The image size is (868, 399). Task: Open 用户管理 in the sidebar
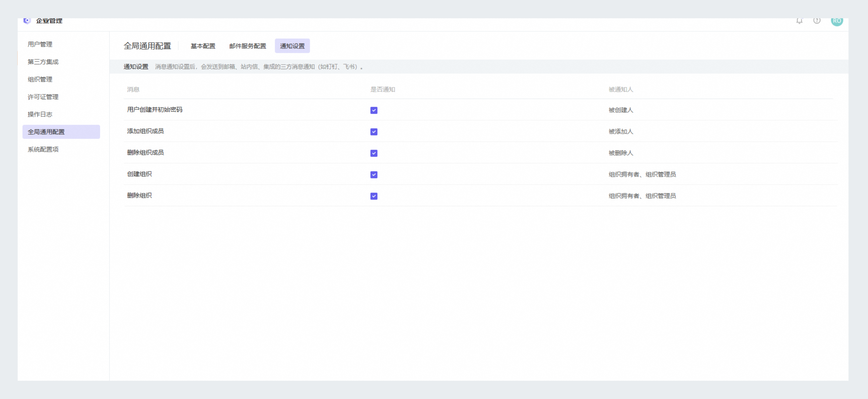40,44
